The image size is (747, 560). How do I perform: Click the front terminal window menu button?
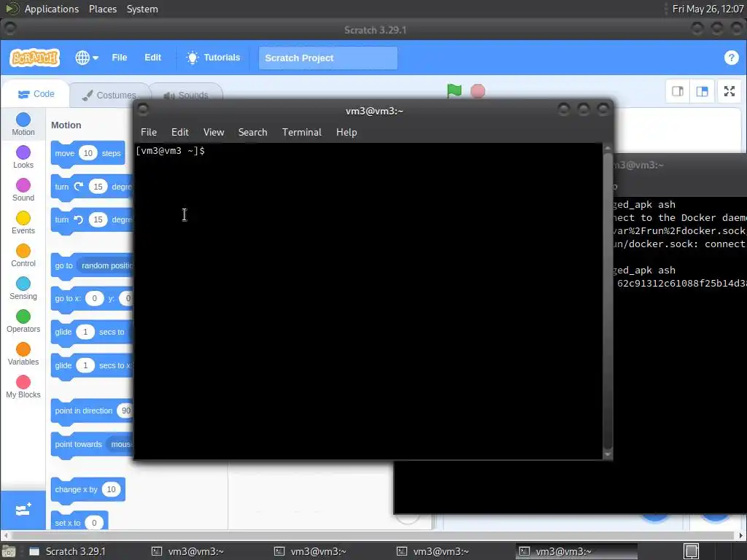143,109
